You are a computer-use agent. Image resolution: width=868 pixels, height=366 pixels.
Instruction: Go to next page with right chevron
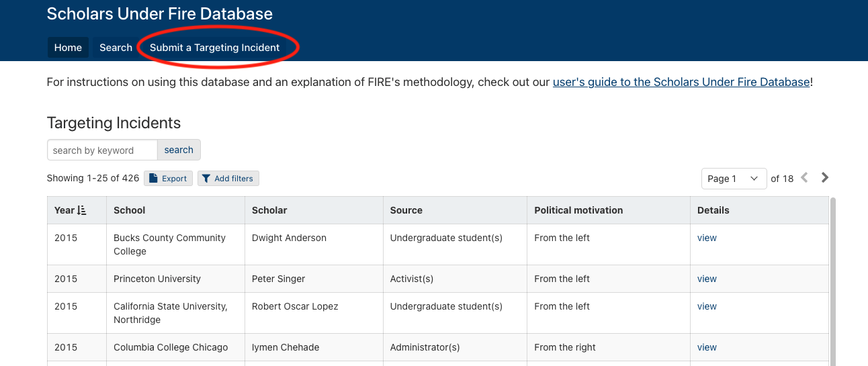point(825,178)
